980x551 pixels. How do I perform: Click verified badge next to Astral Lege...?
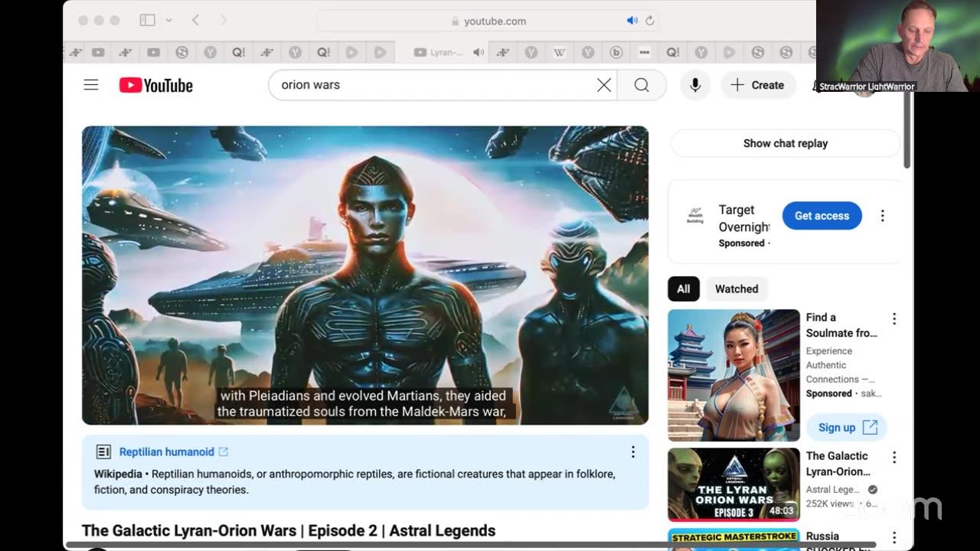(x=872, y=489)
